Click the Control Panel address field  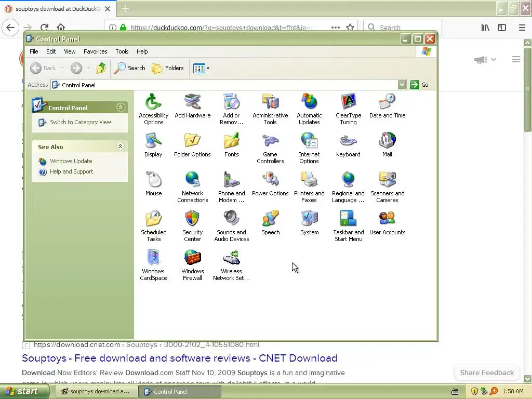224,85
